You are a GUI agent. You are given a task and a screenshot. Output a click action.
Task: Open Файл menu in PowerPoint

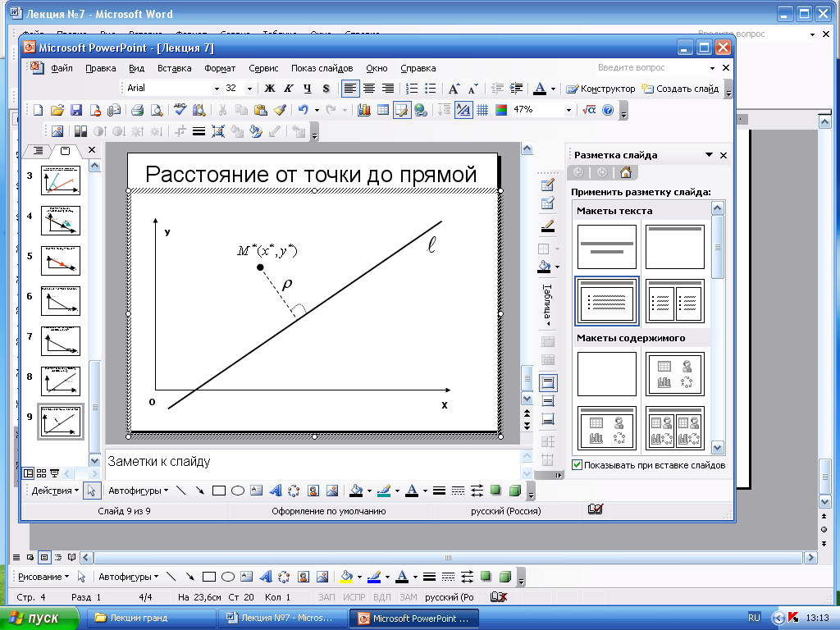point(62,68)
